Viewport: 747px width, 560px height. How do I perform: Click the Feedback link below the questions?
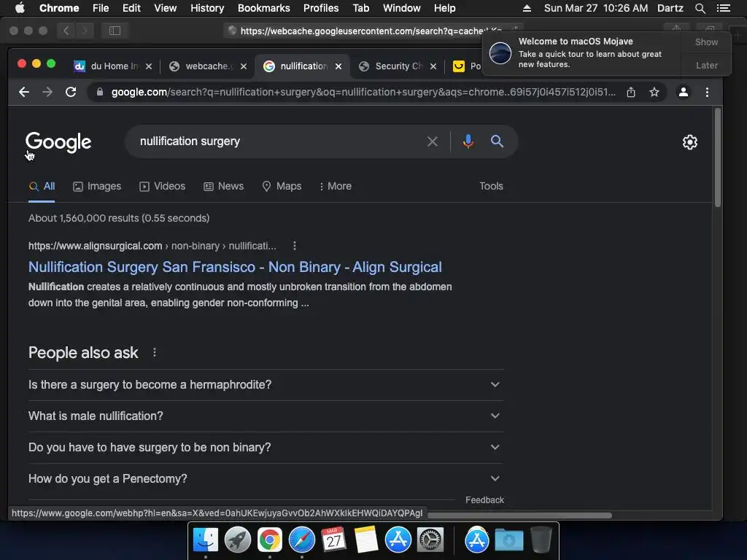484,500
